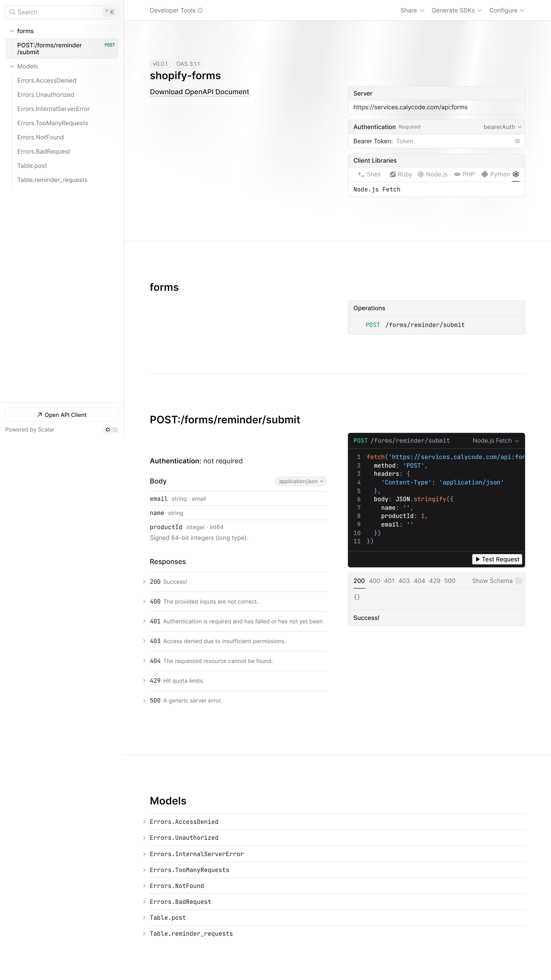Open the Configure dropdown
Image resolution: width=551 pixels, height=980 pixels.
[507, 11]
